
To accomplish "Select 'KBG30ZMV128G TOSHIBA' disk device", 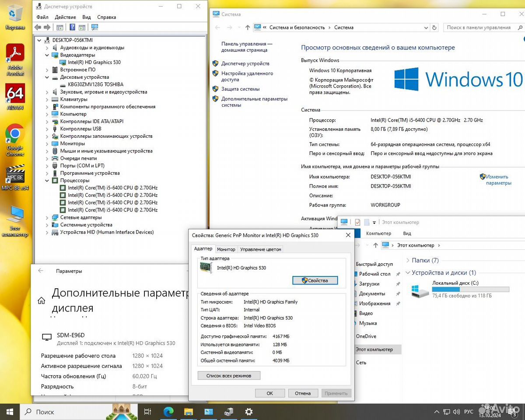I will [95, 84].
